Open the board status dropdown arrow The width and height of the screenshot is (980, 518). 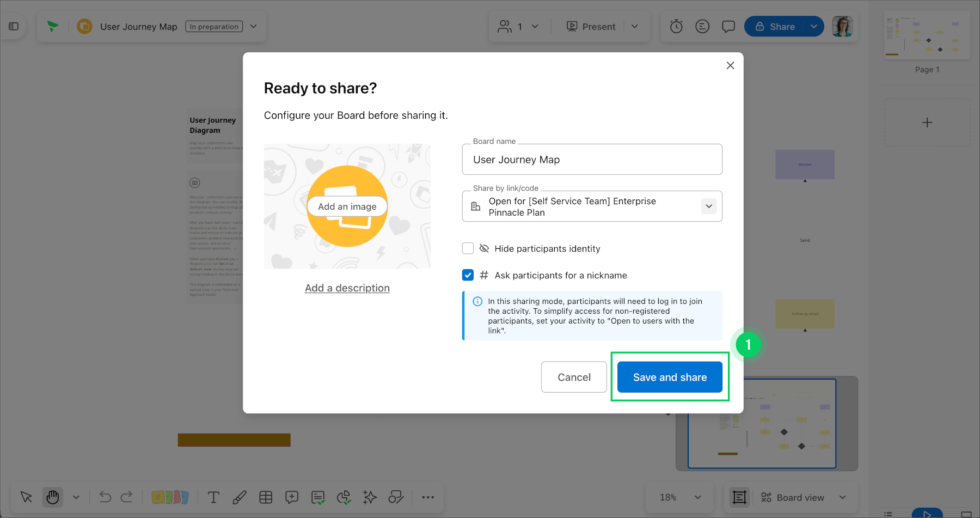point(253,26)
